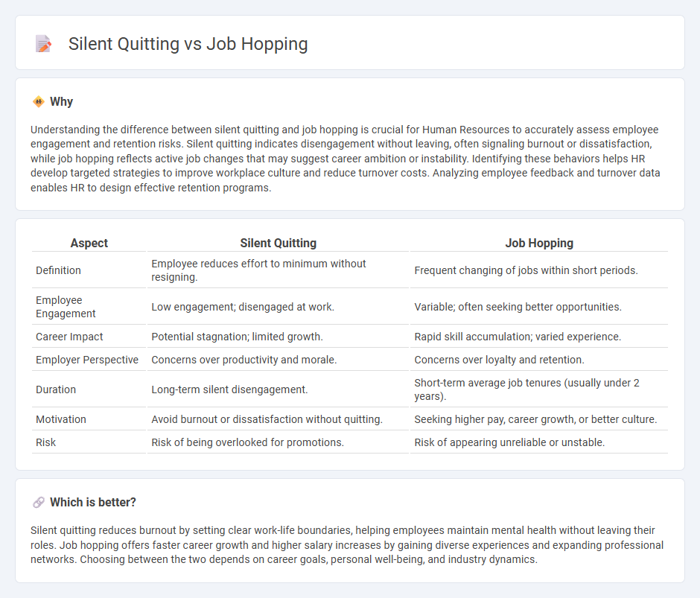Click the chain link icon beside Which is better?

click(39, 503)
